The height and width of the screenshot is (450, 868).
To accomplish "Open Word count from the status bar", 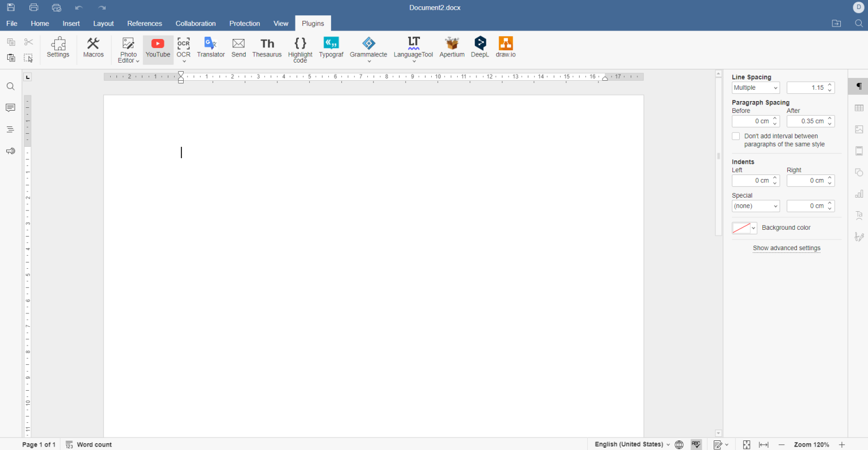I will click(x=94, y=444).
